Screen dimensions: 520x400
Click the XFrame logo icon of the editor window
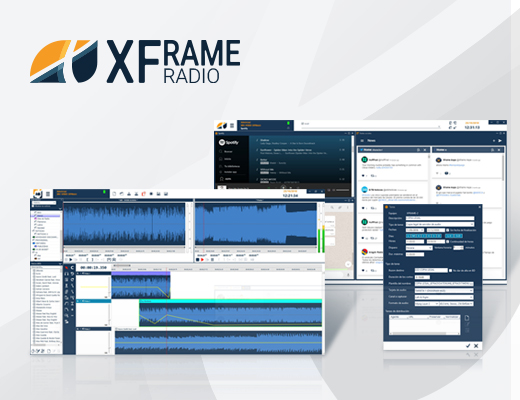pos(38,194)
